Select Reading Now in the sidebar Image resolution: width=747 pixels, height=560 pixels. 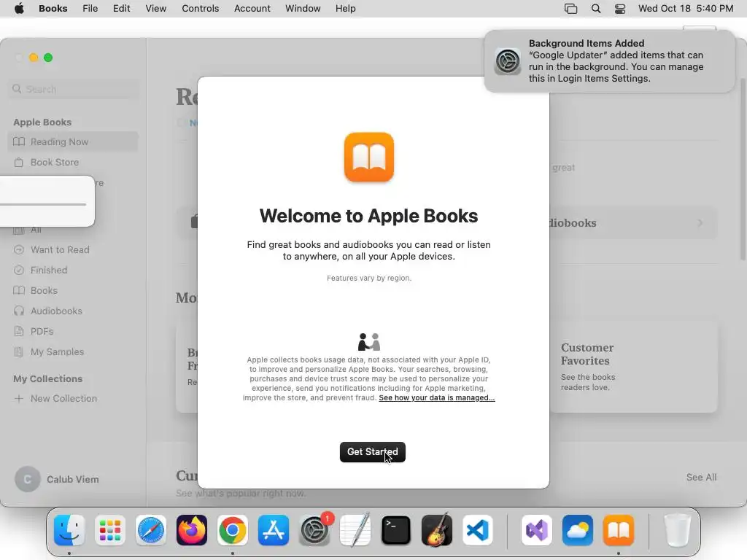(73, 142)
